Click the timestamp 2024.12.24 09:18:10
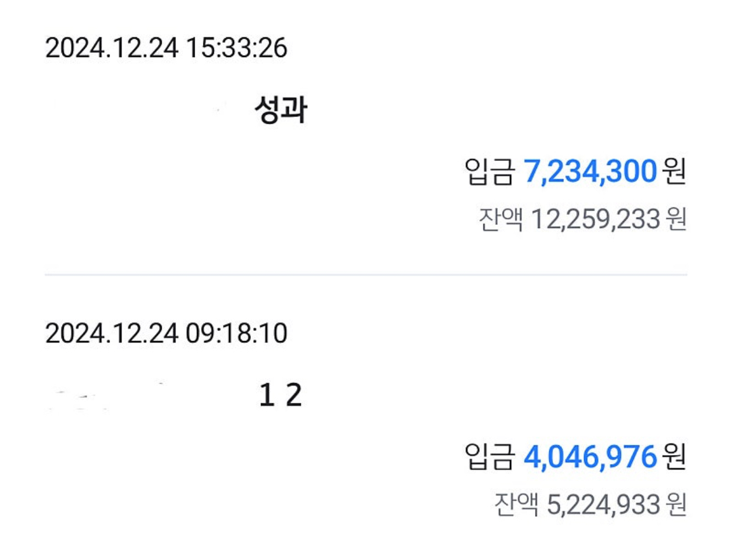Image resolution: width=732 pixels, height=560 pixels. pos(166,333)
